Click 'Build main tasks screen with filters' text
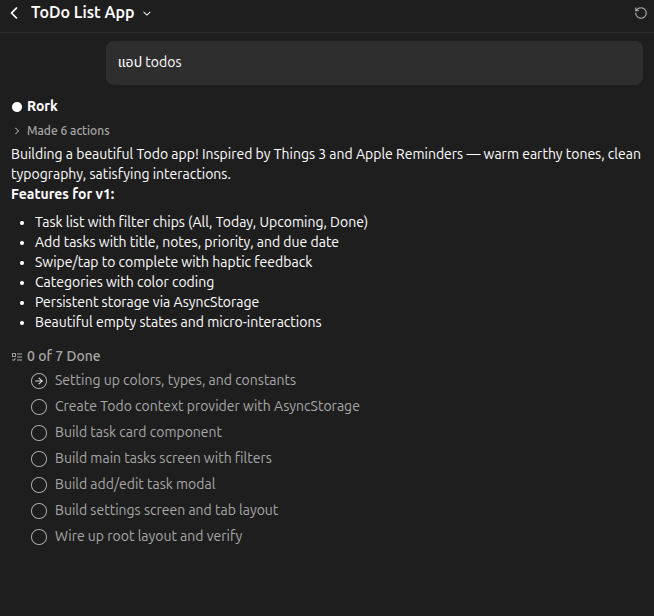The width and height of the screenshot is (654, 616). pyautogui.click(x=163, y=458)
